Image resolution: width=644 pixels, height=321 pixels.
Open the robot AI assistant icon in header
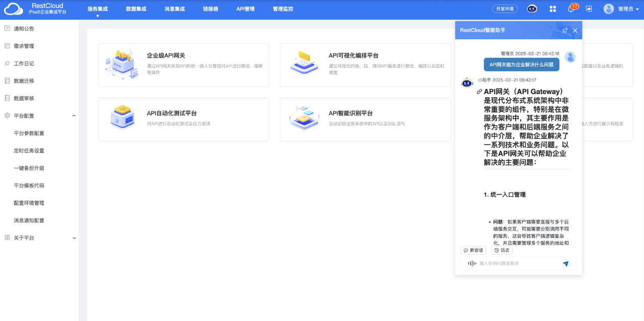(x=532, y=9)
